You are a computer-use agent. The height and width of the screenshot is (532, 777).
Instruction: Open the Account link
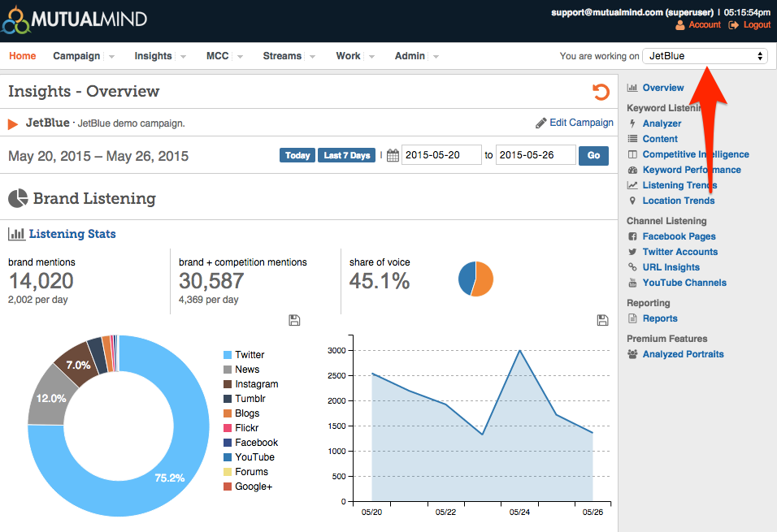coord(705,24)
